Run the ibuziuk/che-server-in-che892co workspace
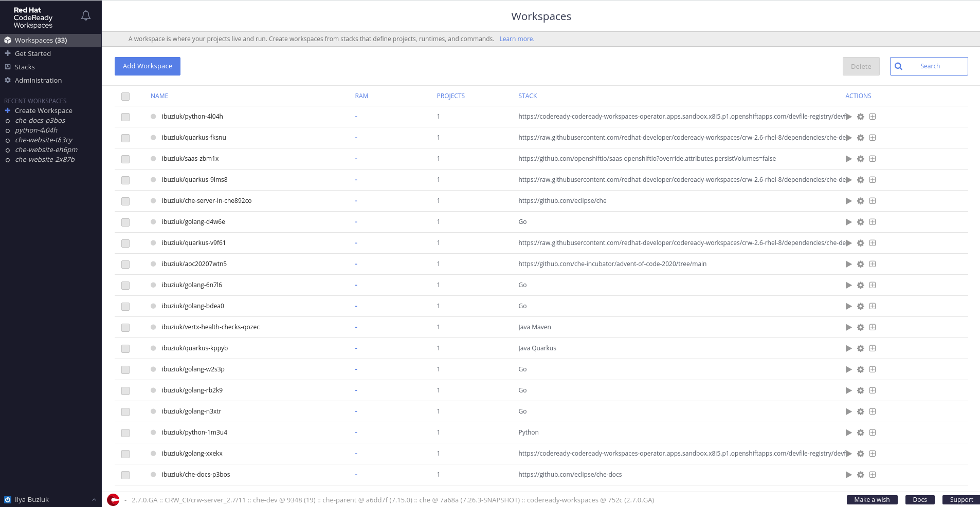 click(x=848, y=201)
